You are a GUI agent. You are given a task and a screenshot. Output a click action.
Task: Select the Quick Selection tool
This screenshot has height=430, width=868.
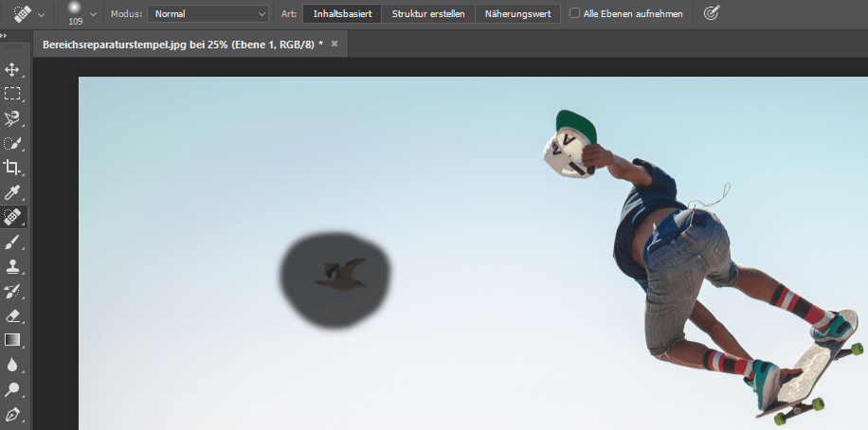12,143
